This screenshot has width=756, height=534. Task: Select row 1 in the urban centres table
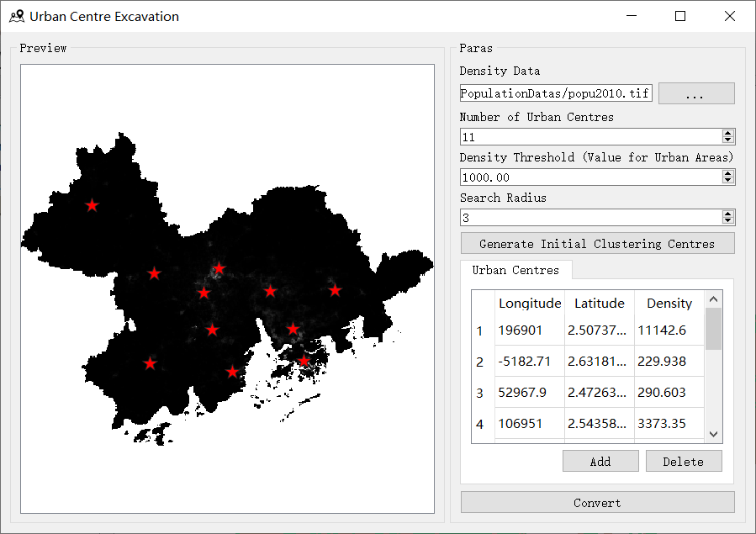(480, 330)
